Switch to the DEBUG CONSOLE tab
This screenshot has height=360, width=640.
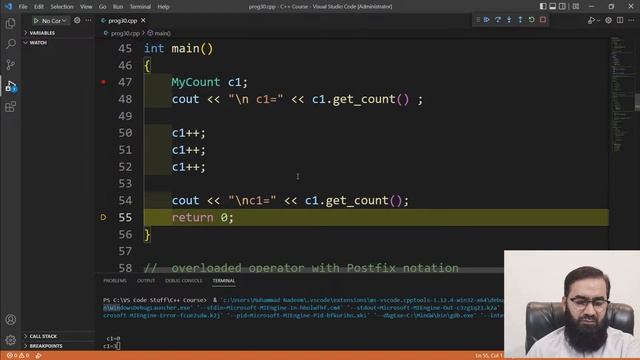184,281
